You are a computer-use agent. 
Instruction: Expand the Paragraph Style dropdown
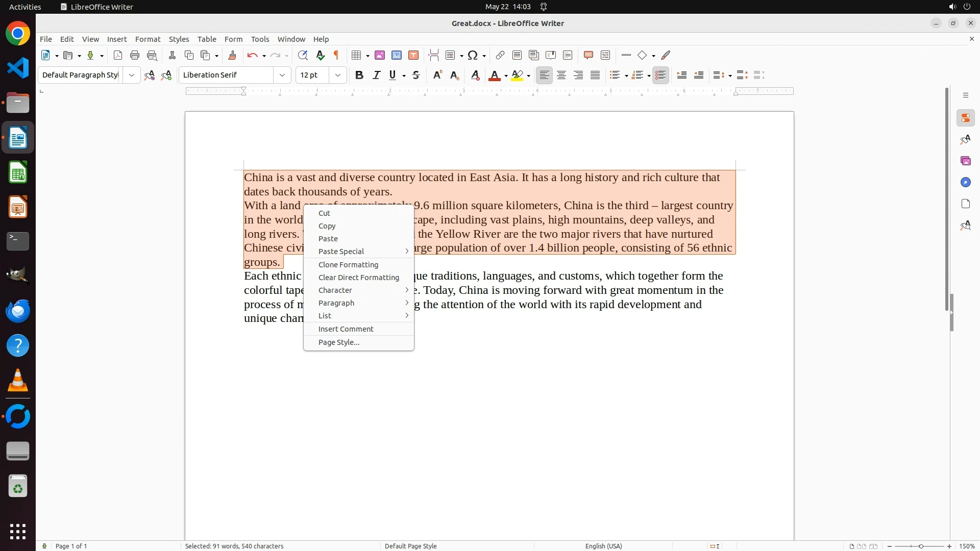coord(131,75)
